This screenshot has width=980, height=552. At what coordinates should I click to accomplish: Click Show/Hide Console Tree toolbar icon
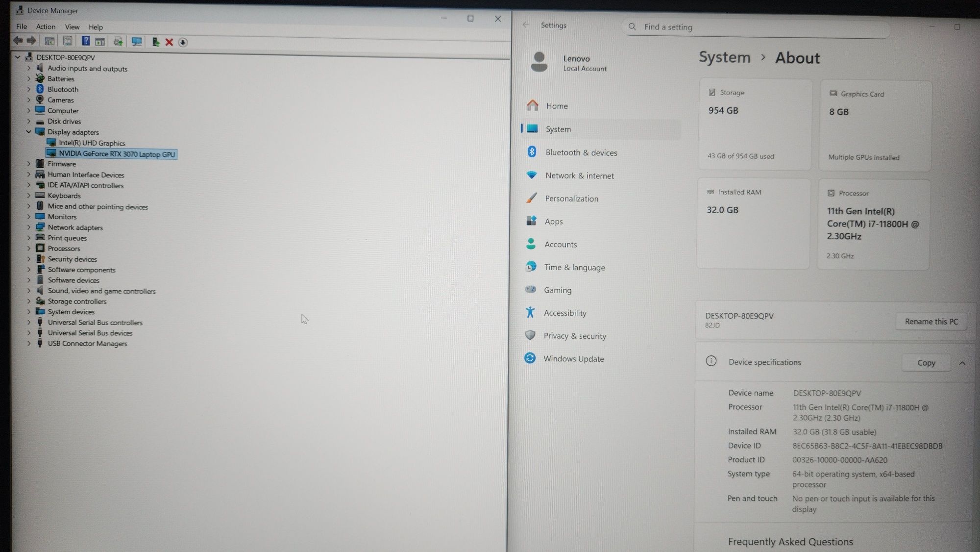click(x=49, y=42)
